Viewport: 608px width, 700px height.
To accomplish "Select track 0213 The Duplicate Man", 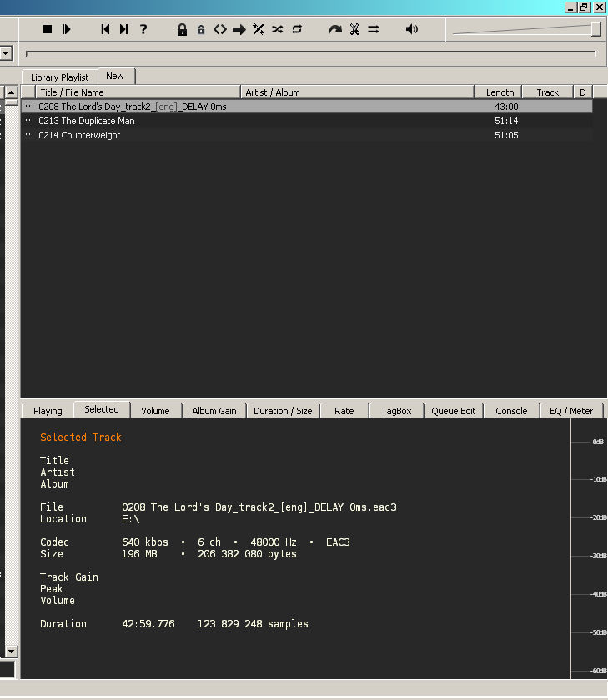I will 307,121.
